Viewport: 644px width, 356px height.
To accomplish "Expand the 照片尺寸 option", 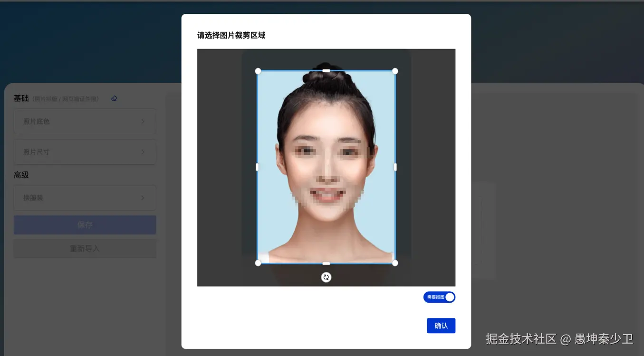I will tap(85, 152).
